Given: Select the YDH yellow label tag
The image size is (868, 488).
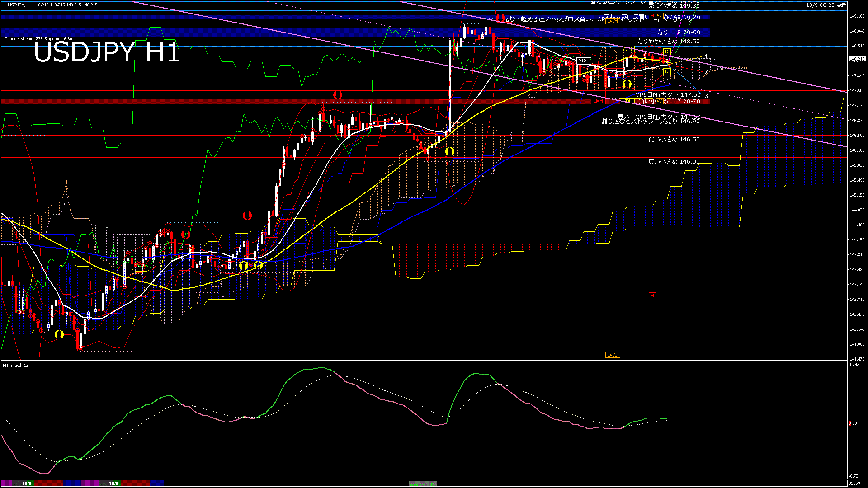Looking at the screenshot, I should point(627,49).
